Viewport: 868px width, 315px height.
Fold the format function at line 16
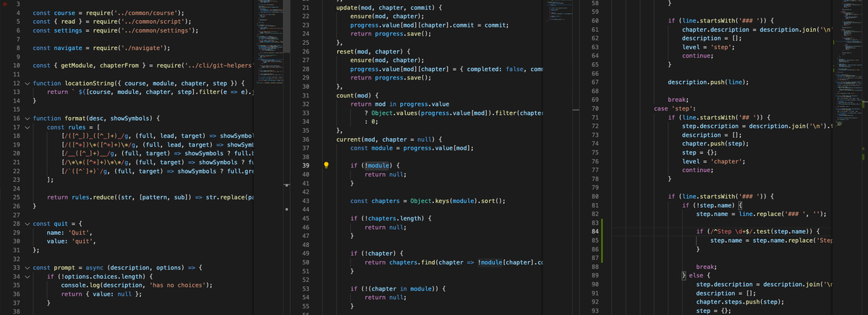coord(27,117)
